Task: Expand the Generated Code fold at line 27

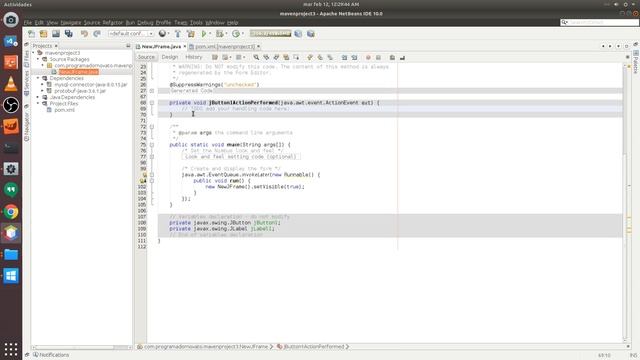Action: click(152, 91)
